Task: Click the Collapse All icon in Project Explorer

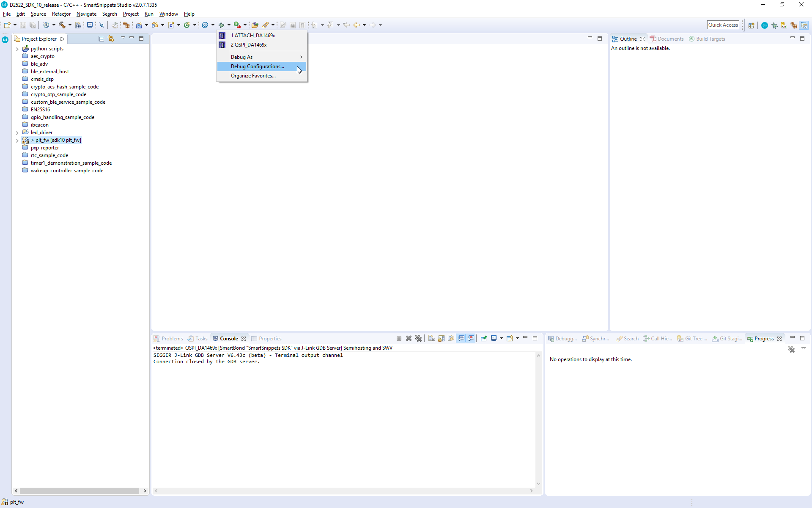Action: tap(101, 39)
